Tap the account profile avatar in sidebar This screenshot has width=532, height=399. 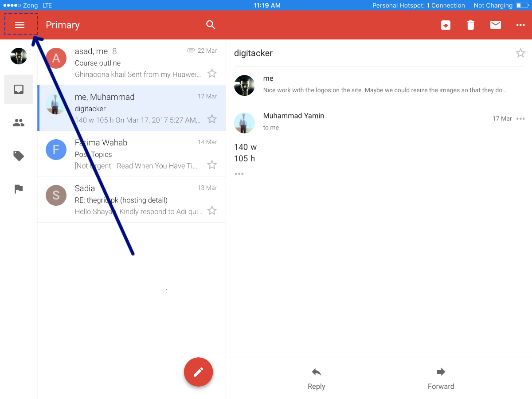[19, 56]
